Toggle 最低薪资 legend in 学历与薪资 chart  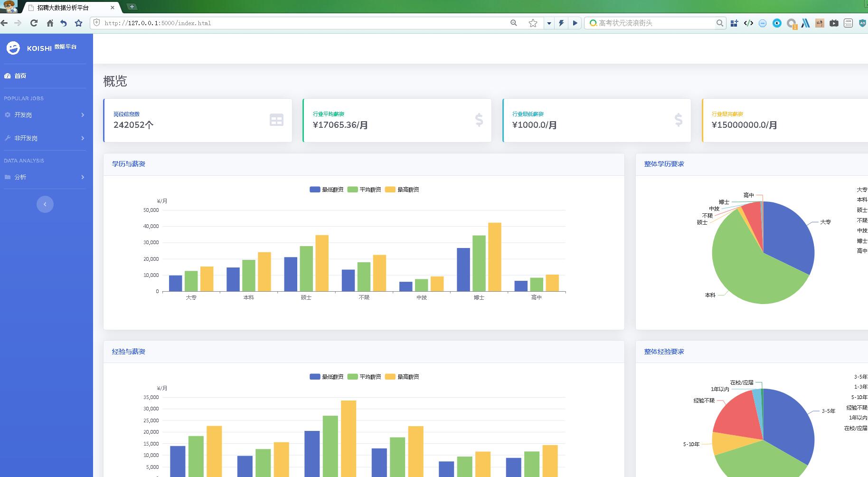pos(326,190)
